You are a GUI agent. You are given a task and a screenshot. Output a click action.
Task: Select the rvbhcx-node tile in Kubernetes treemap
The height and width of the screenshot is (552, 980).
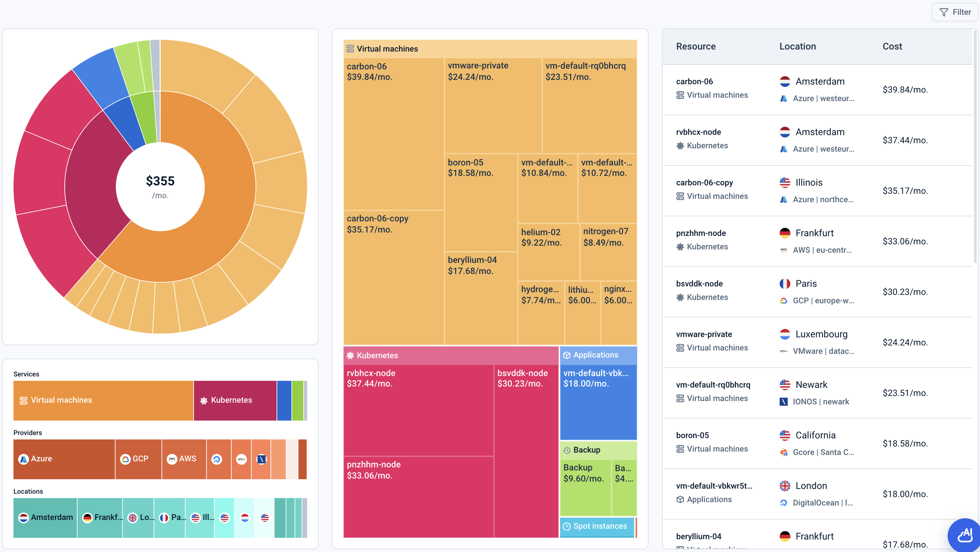(419, 410)
